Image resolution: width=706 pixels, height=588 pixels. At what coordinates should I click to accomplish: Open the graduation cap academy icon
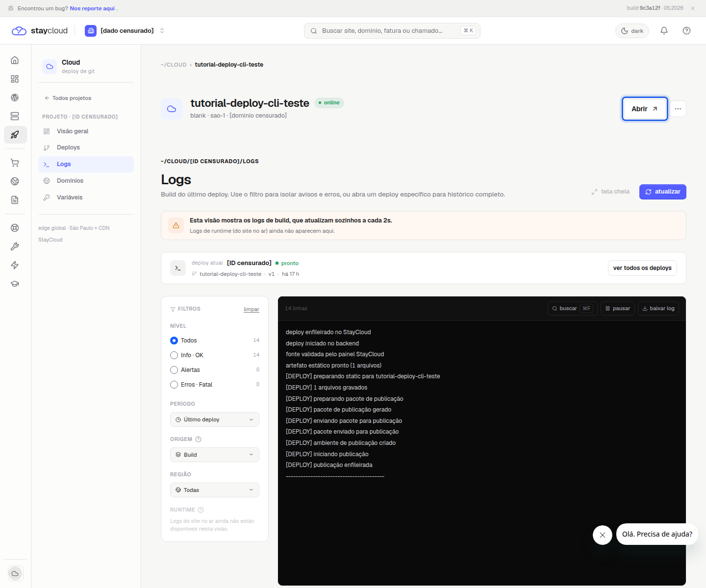point(15,284)
